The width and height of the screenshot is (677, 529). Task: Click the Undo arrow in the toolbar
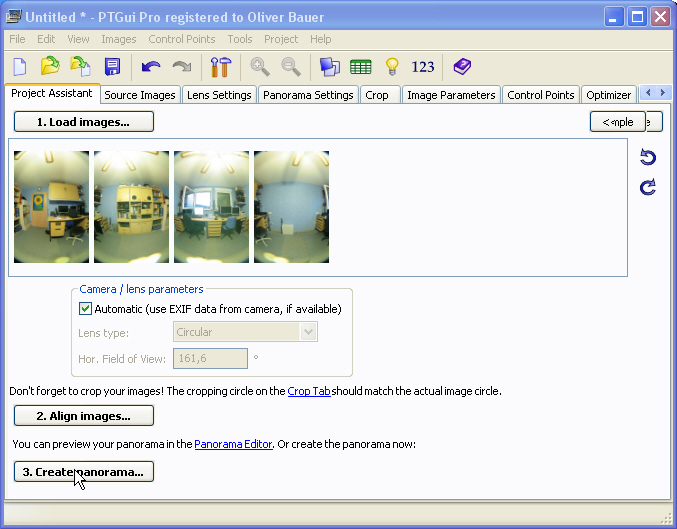tap(151, 67)
